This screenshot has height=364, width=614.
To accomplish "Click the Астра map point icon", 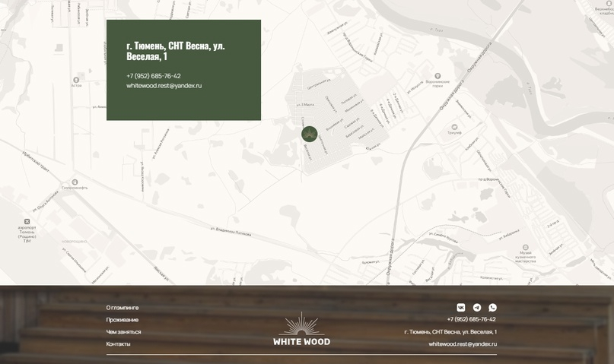I will 76,80.
